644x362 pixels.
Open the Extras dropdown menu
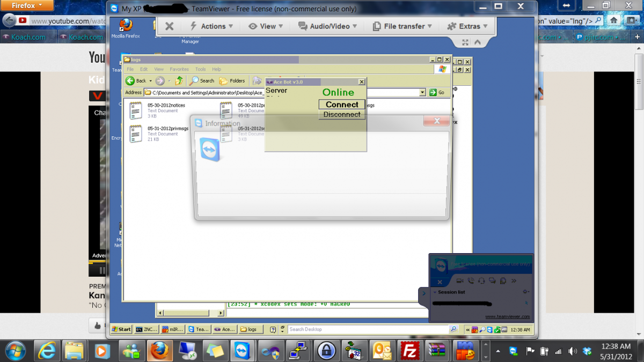point(467,26)
